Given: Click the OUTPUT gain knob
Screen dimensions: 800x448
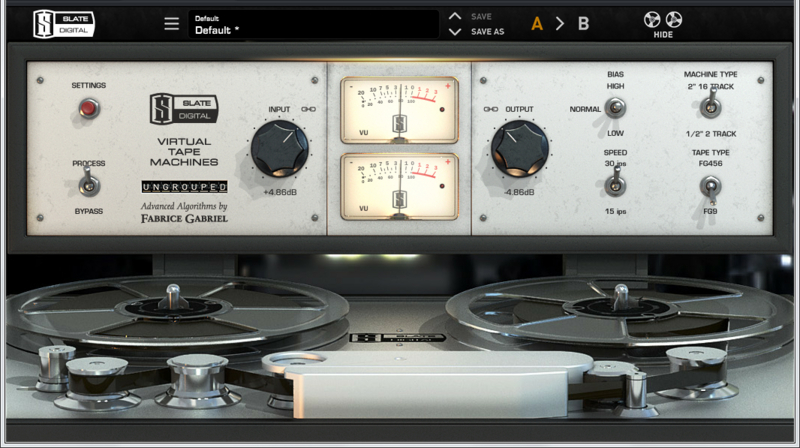Looking at the screenshot, I should click(519, 149).
